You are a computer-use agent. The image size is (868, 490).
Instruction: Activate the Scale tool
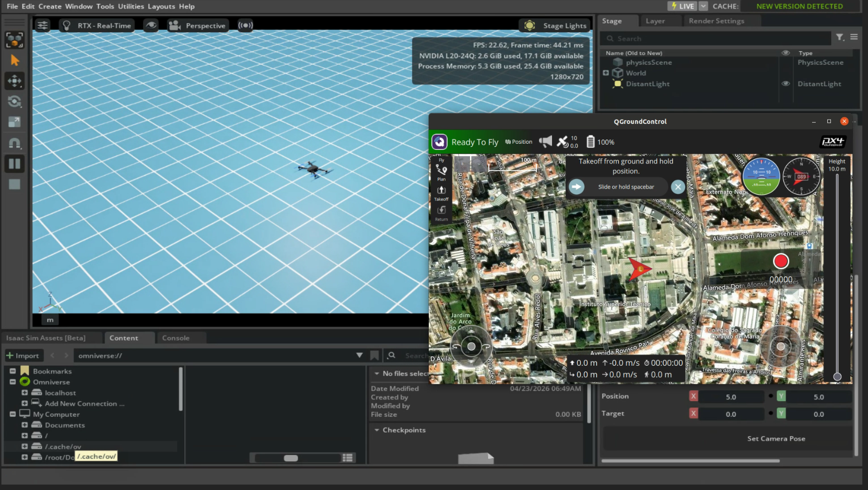point(15,122)
